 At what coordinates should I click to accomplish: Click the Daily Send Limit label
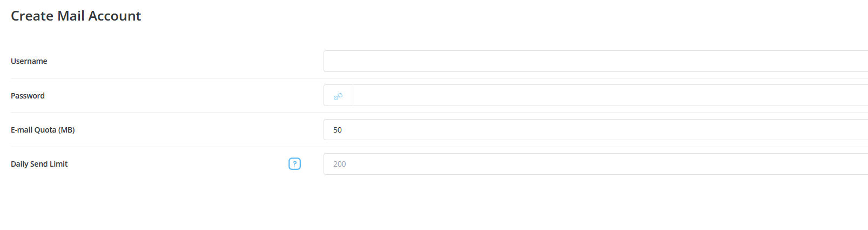(39, 164)
